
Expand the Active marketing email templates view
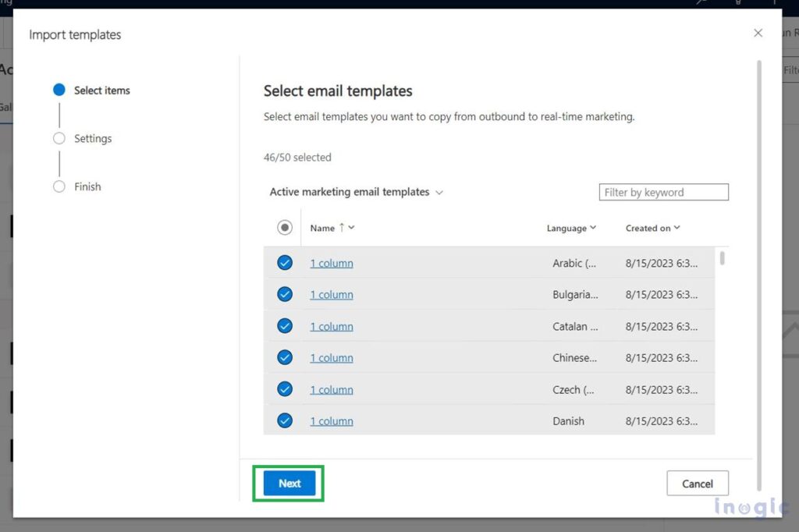[356, 192]
